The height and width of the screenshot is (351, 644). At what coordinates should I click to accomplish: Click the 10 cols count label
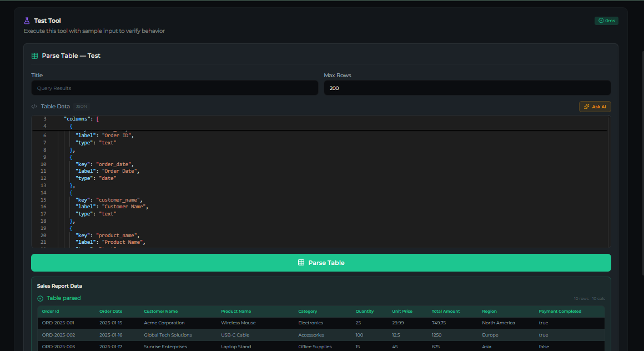coord(598,298)
